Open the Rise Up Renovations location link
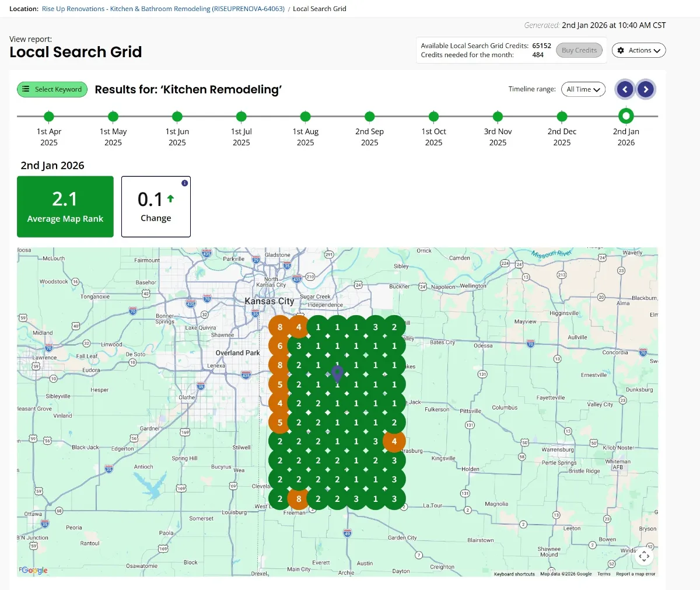700x590 pixels. [x=163, y=9]
